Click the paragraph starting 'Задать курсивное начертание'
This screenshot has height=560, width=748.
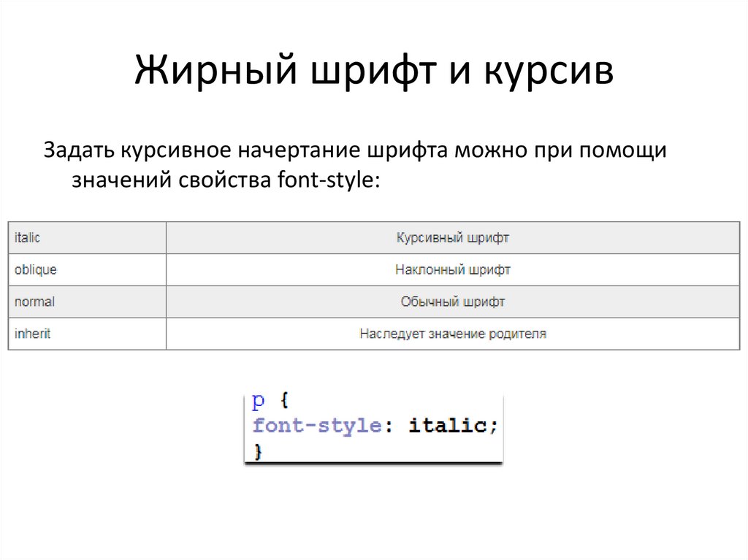[x=355, y=164]
